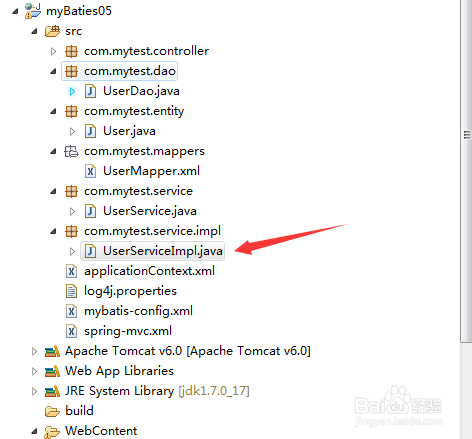This screenshot has width=472, height=439.
Task: Click the com.mytest.controller package icon
Action: pos(71,51)
